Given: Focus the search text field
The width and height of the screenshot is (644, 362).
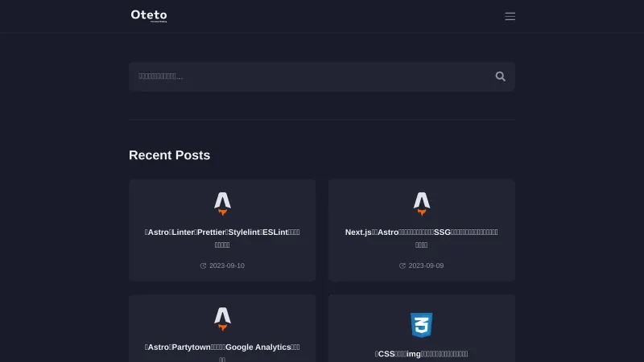Looking at the screenshot, I should (310, 76).
